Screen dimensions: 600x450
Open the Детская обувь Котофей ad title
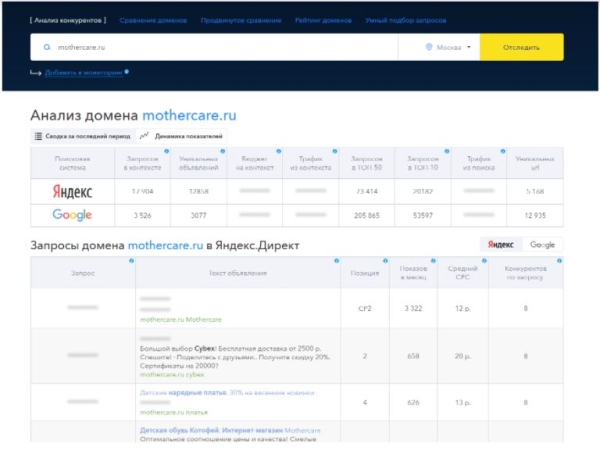pyautogui.click(x=230, y=430)
